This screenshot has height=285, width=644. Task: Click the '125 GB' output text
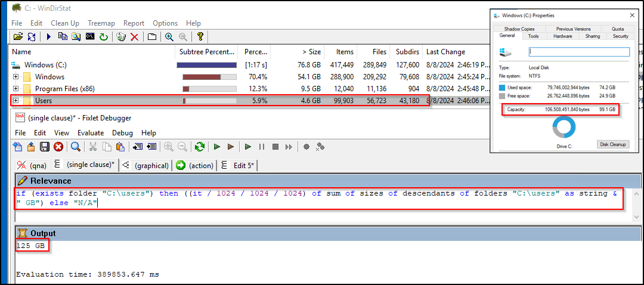32,246
